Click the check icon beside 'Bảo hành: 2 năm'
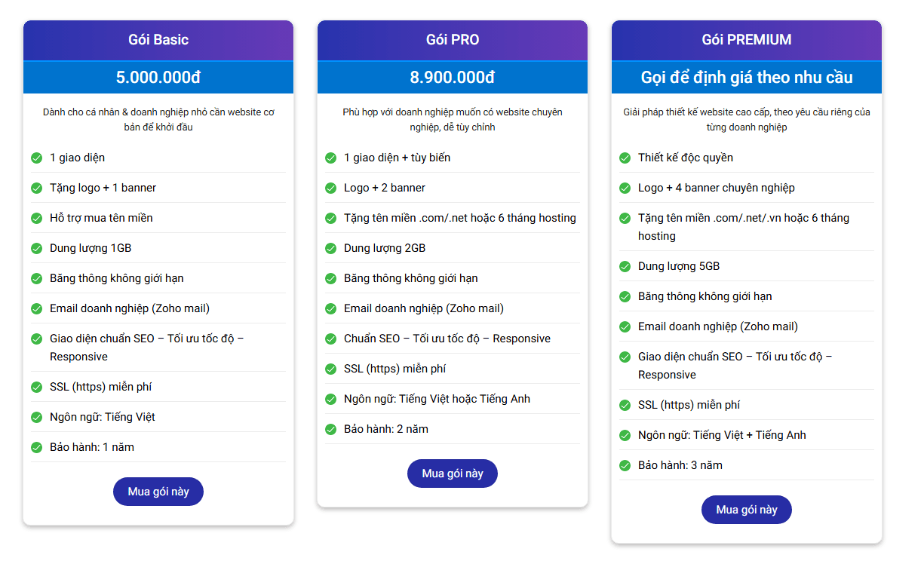Screen dimensions: 924x567 (330, 429)
